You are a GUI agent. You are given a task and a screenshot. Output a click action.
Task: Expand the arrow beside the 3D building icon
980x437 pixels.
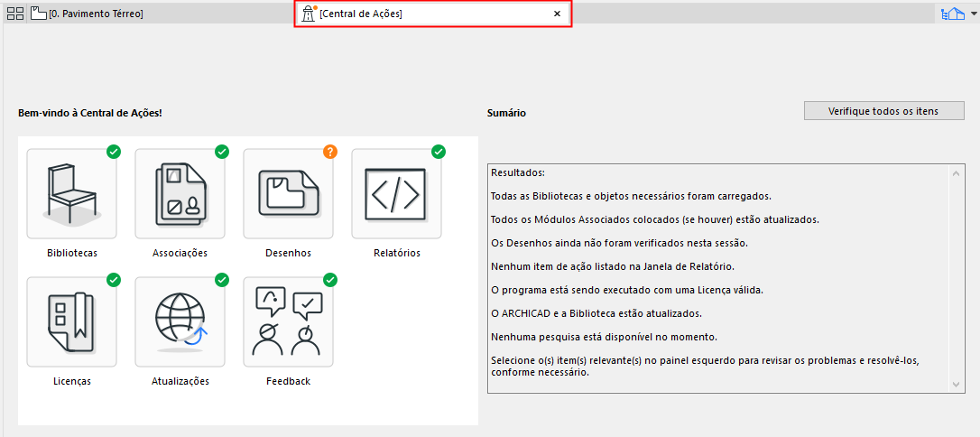972,14
